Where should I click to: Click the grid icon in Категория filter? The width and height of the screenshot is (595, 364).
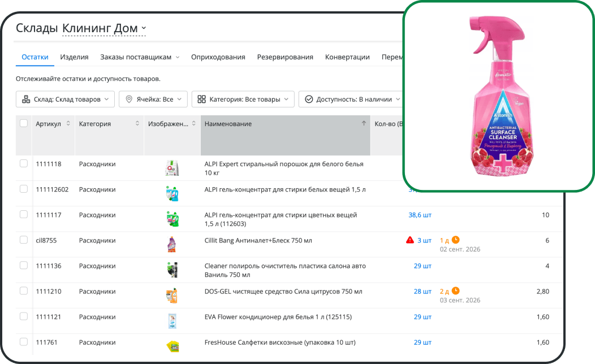tap(201, 99)
